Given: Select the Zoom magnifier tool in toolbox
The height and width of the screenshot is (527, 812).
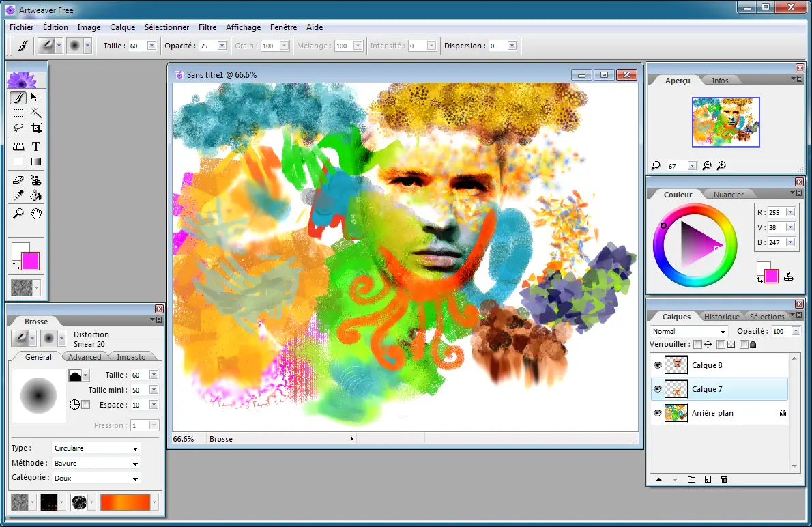Looking at the screenshot, I should [18, 214].
